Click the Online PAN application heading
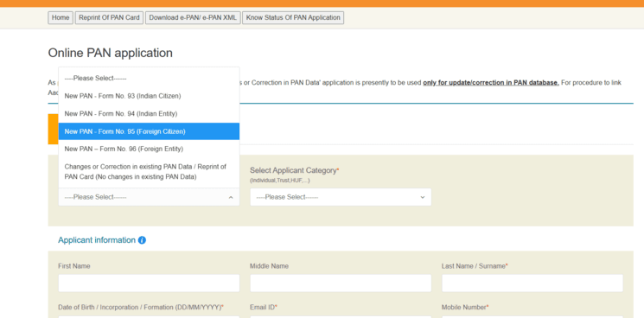This screenshot has height=318, width=644. pos(111,53)
